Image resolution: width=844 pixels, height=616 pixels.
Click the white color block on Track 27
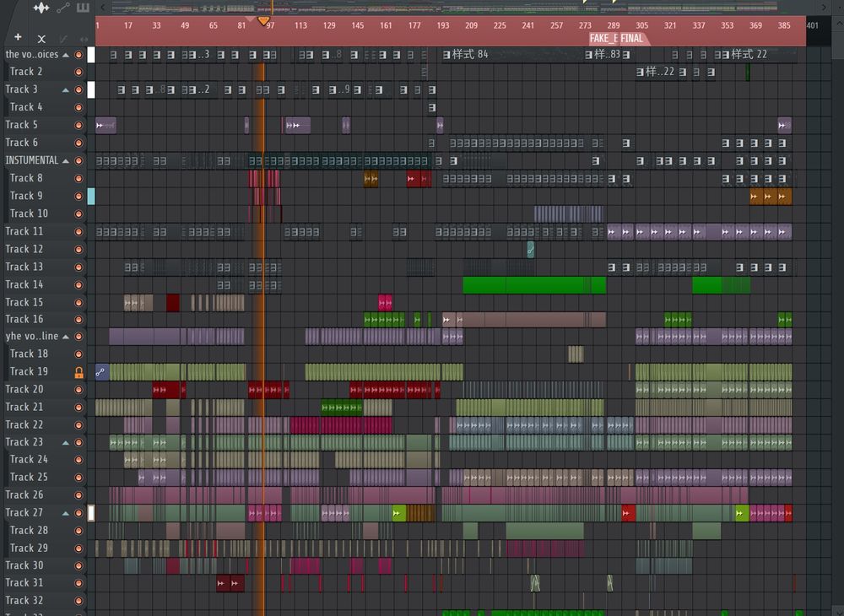(91, 513)
